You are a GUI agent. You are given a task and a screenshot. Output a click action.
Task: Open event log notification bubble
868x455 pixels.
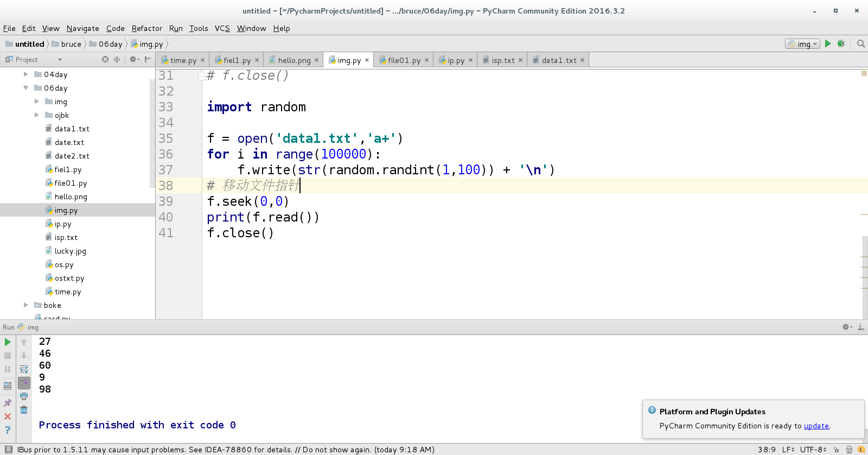click(861, 450)
